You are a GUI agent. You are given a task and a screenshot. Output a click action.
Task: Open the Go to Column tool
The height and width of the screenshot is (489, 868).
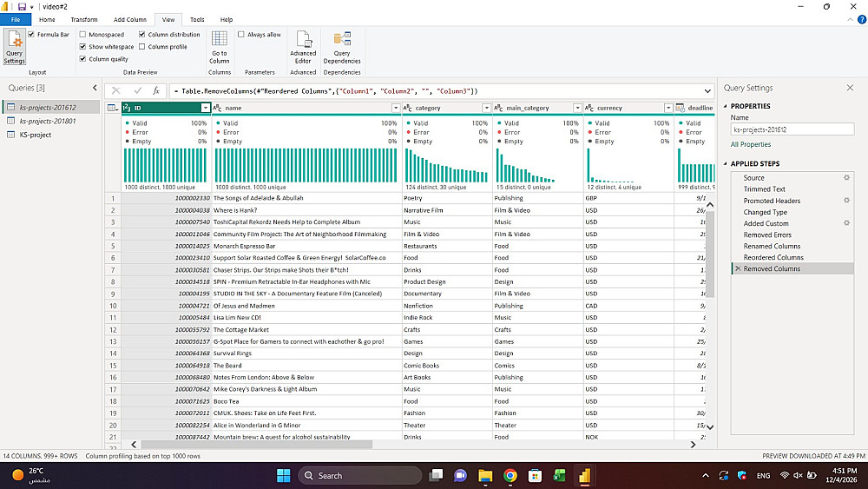(220, 47)
